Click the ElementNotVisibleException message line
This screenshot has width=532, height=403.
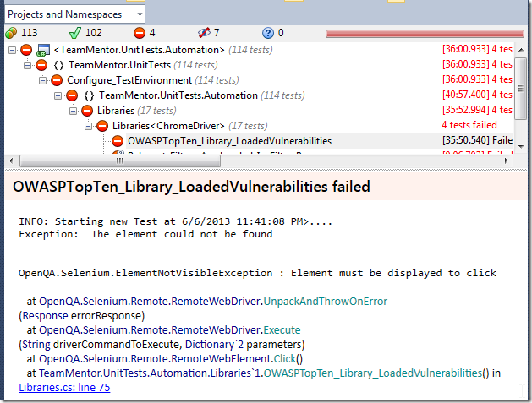(257, 273)
